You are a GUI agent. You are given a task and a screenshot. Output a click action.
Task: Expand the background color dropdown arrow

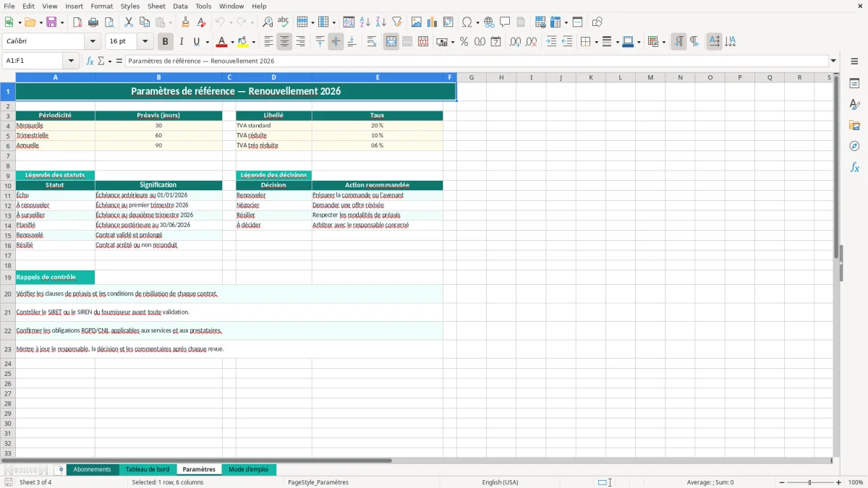tap(253, 42)
